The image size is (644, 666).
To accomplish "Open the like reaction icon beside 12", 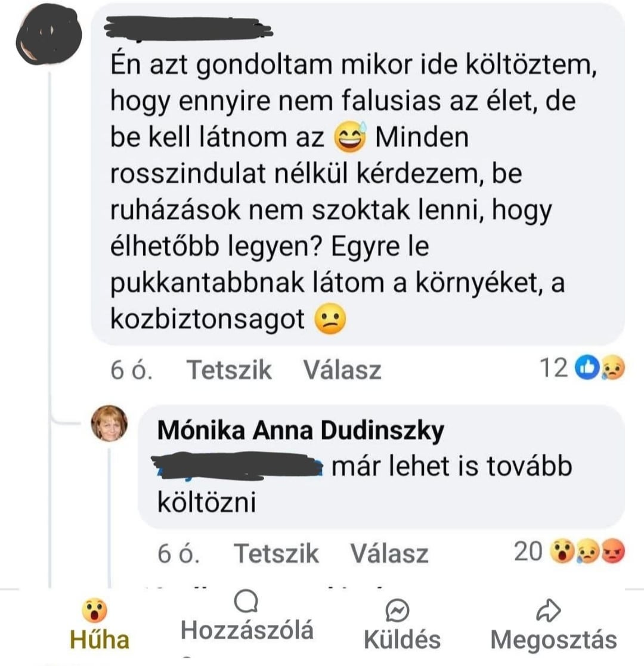I will click(x=587, y=368).
